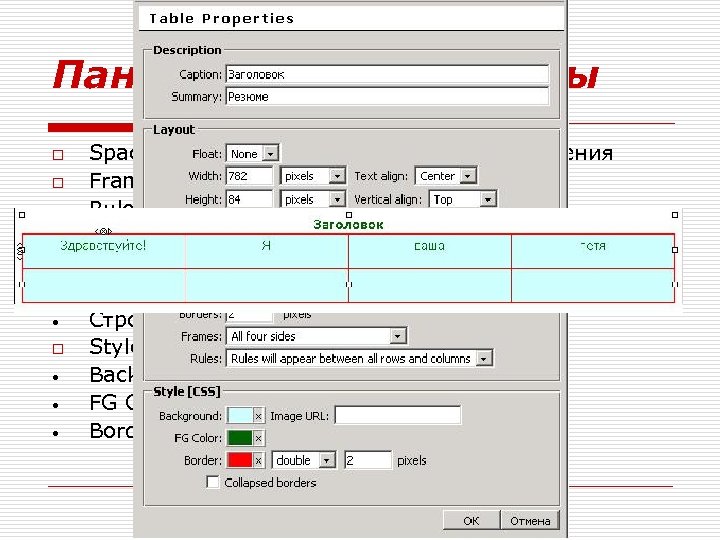Image resolution: width=720 pixels, height=540 pixels.
Task: Toggle the Collapsed borders checkbox
Action: 213,482
